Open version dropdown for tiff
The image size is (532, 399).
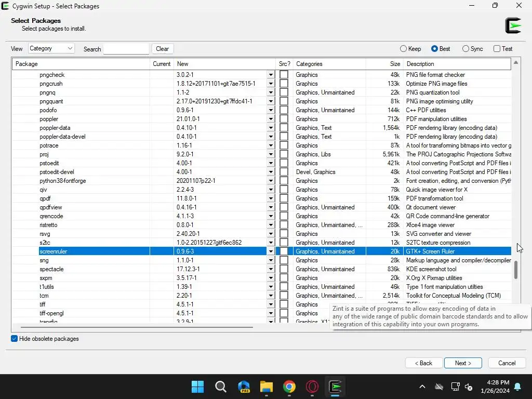click(271, 304)
